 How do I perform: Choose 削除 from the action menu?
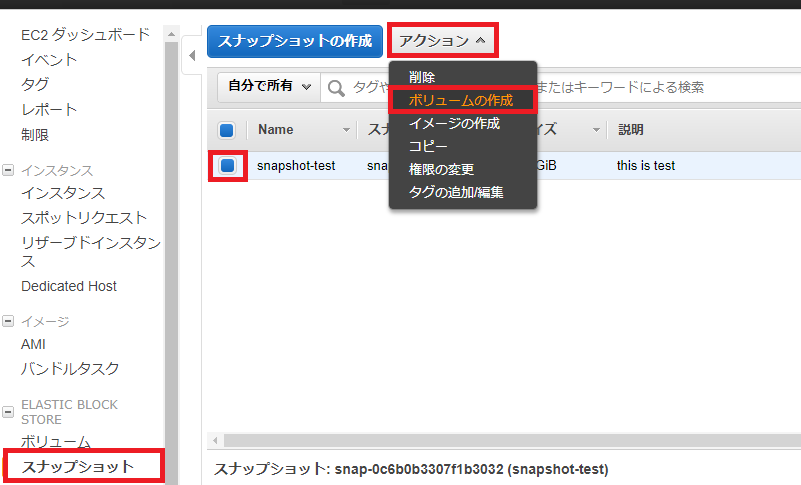pos(422,77)
